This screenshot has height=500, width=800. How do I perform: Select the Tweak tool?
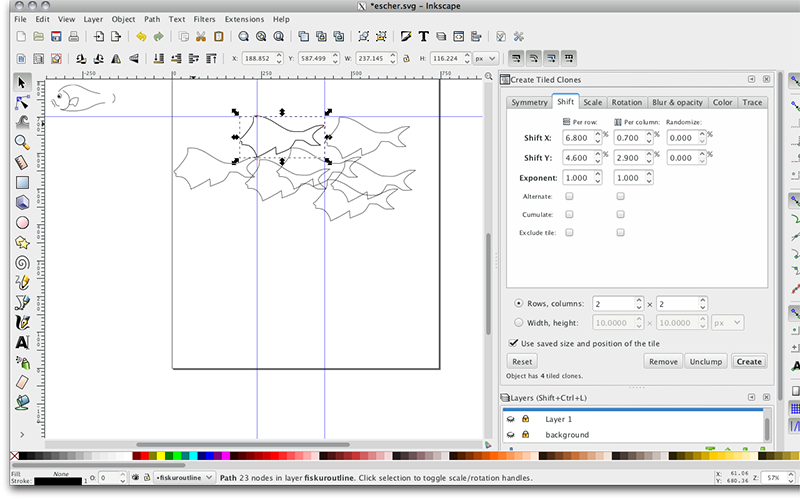[22, 122]
